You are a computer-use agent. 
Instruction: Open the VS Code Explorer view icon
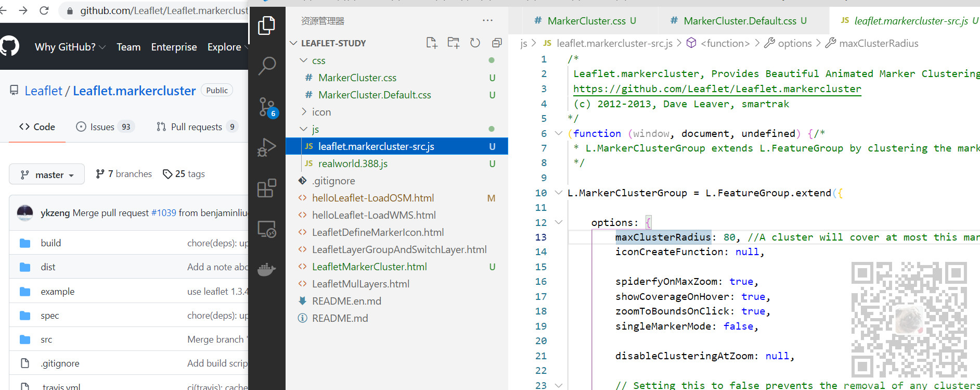coord(266,25)
